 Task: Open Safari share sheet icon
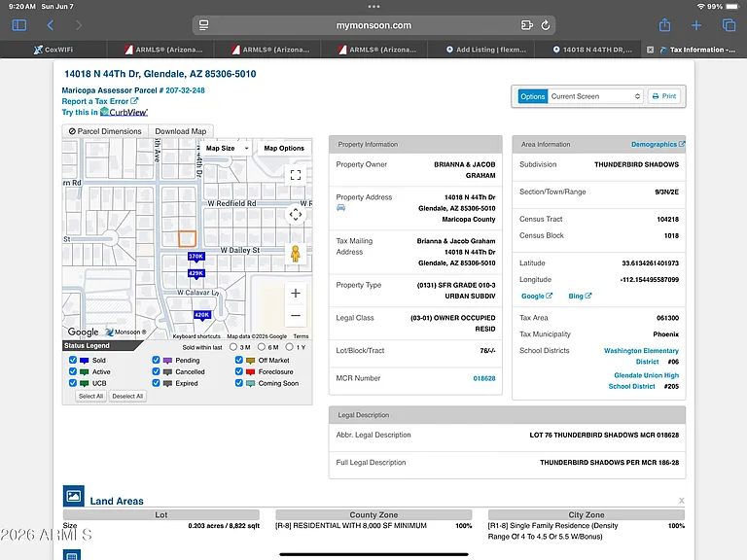pos(664,24)
